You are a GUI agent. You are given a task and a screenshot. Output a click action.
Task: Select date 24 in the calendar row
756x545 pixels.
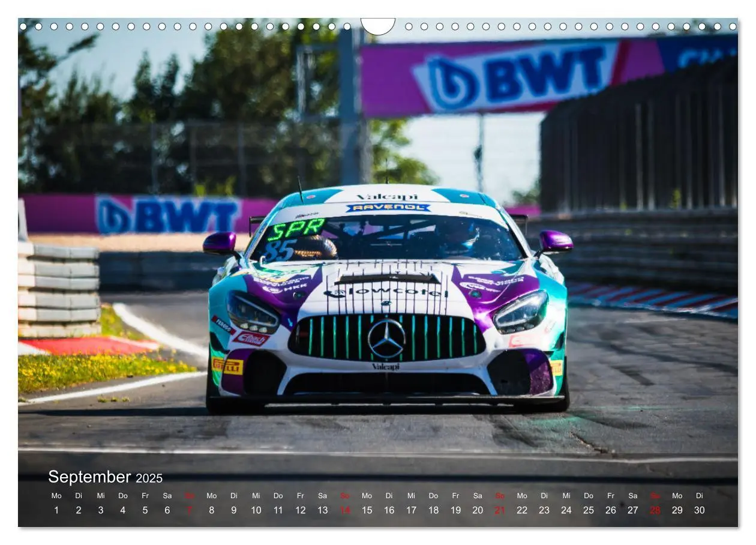[x=566, y=510]
